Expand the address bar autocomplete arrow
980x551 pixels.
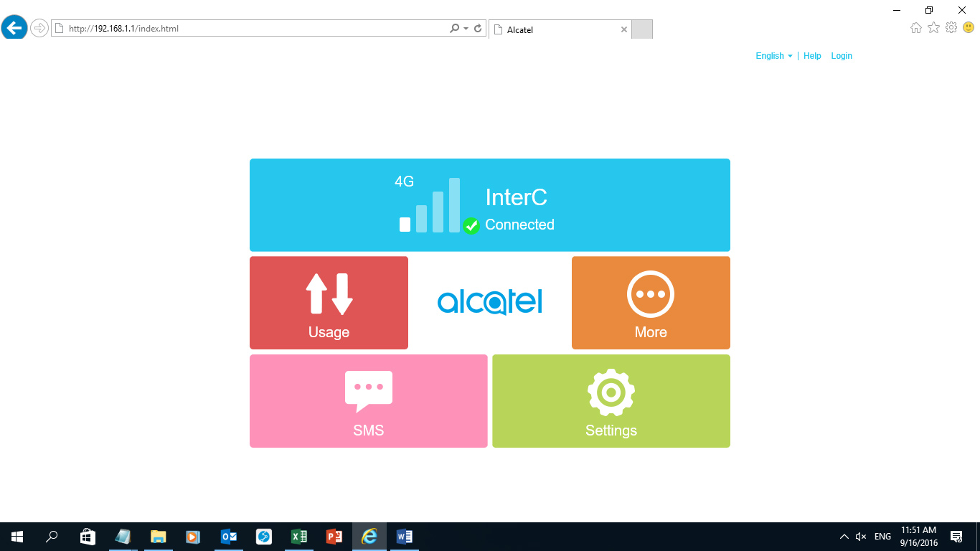(466, 29)
